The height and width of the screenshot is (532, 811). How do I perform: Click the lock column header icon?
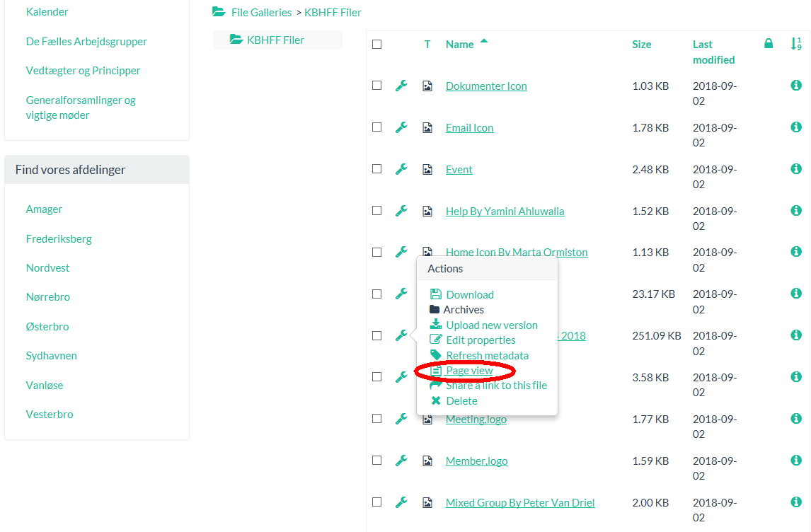click(769, 44)
